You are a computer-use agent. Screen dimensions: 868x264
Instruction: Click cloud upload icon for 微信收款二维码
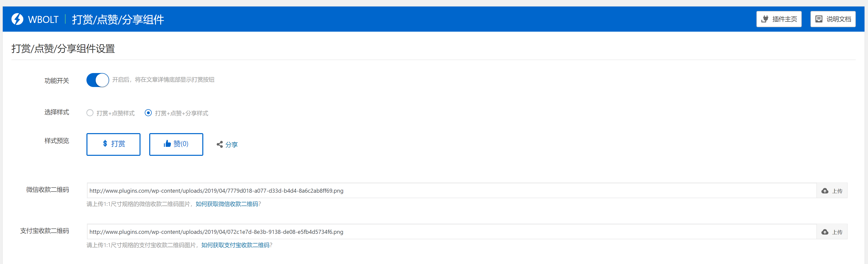(x=825, y=191)
